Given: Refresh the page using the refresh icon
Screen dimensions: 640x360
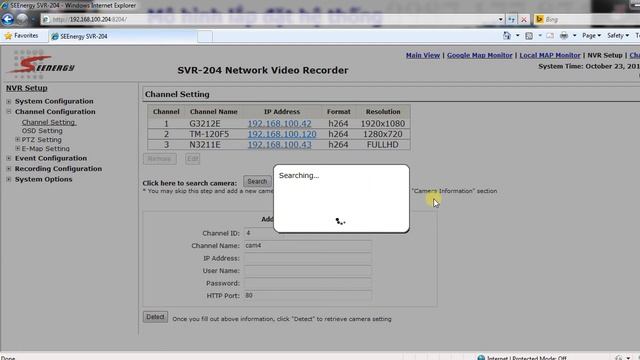Looking at the screenshot, I should (x=511, y=19).
